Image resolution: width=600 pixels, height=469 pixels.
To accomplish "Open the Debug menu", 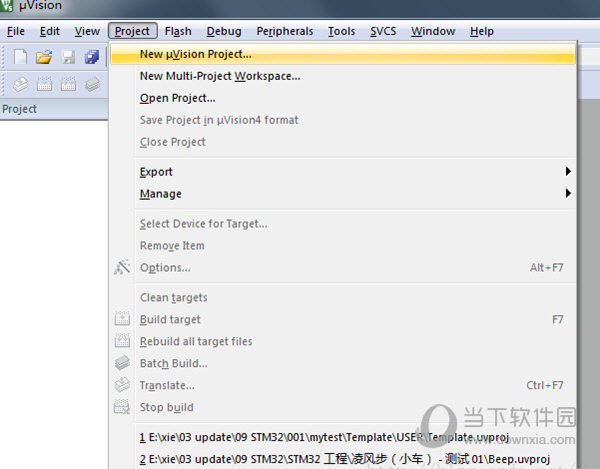I will [x=224, y=31].
